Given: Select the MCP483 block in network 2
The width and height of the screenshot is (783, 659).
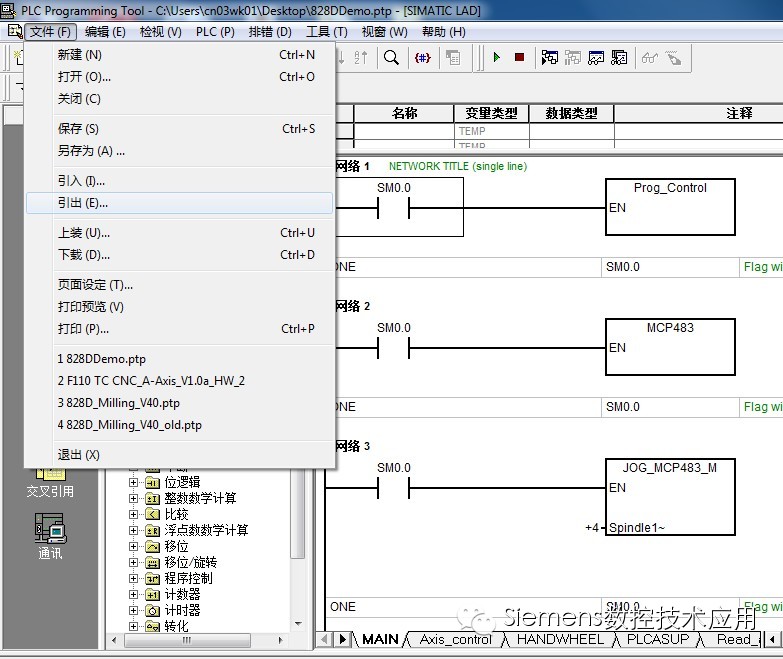Looking at the screenshot, I should (x=670, y=347).
